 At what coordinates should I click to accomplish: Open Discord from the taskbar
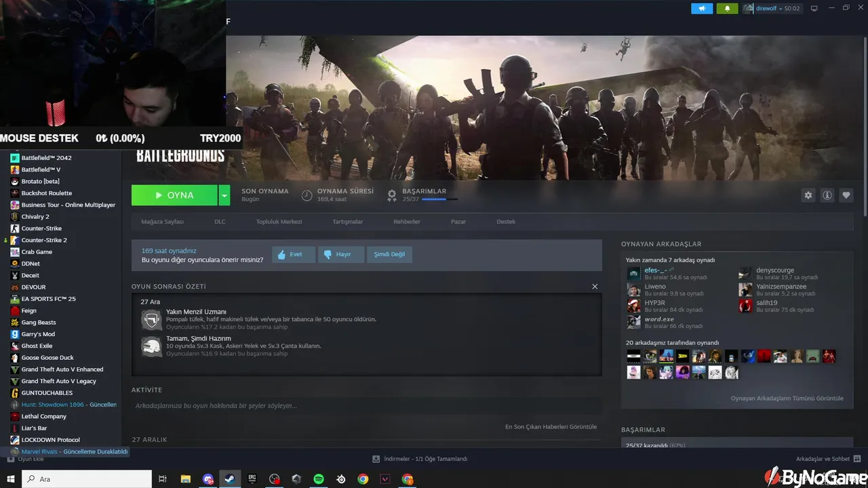pos(208,479)
